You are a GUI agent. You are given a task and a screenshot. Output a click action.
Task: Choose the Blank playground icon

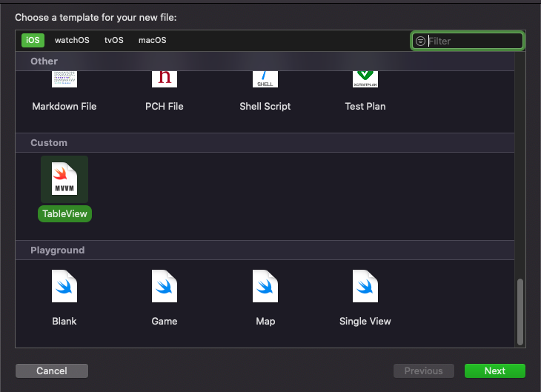pos(64,286)
